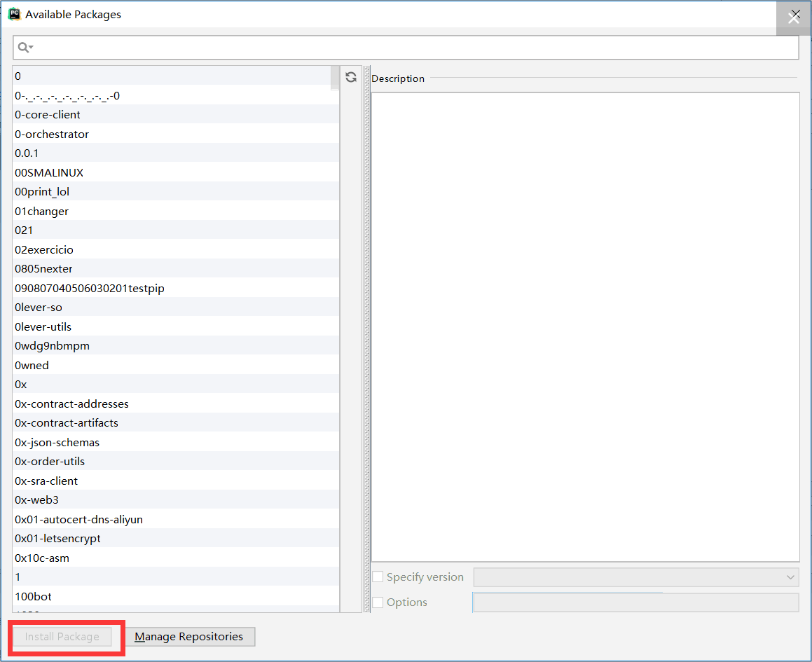Open Manage Repositories
812x662 pixels.
(189, 637)
